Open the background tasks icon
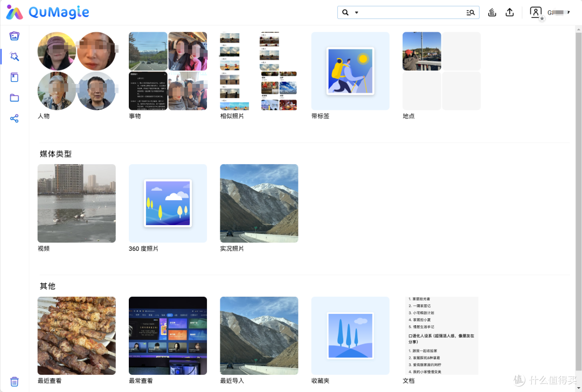The width and height of the screenshot is (582, 392). 492,12
